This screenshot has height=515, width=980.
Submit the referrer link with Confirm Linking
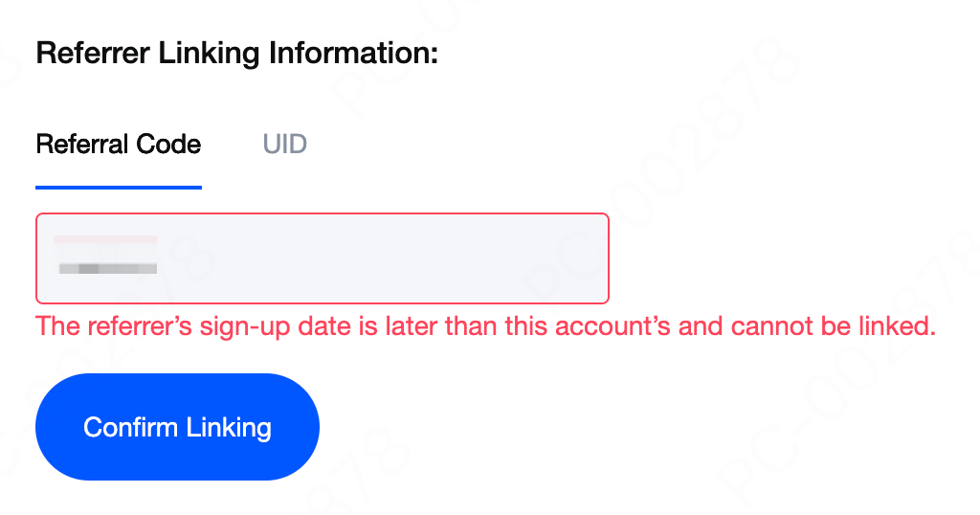pos(177,427)
